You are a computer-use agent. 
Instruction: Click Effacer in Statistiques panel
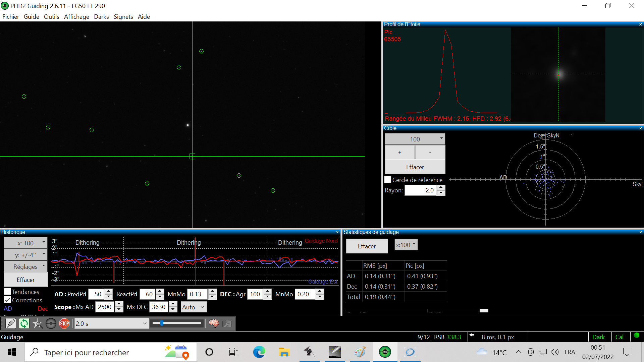(367, 246)
